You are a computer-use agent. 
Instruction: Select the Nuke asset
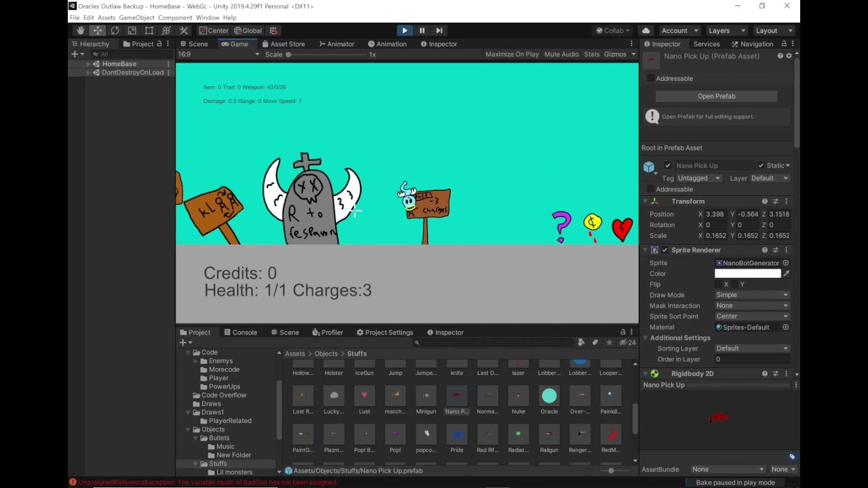tap(518, 401)
